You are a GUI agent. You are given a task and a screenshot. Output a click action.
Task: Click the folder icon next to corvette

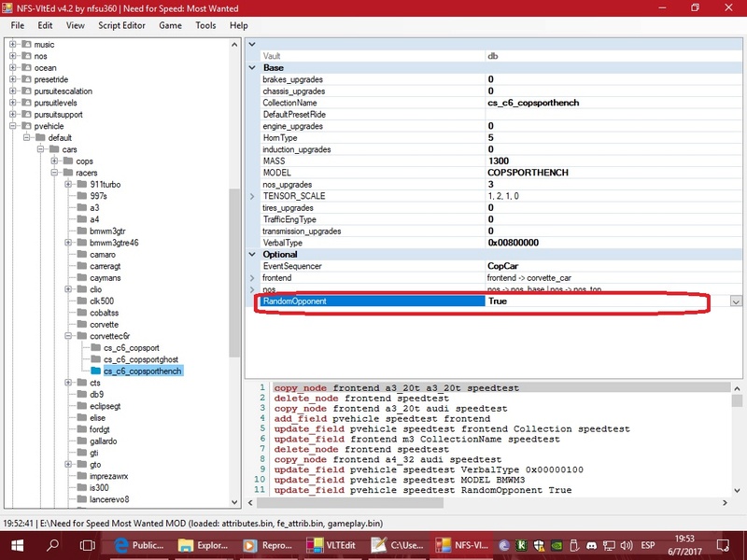[82, 324]
